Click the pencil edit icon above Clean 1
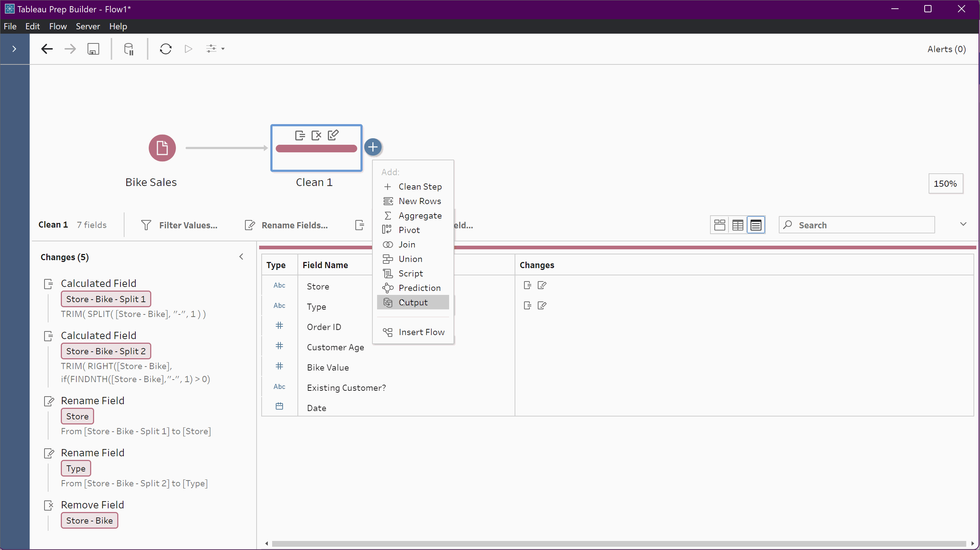 tap(333, 135)
